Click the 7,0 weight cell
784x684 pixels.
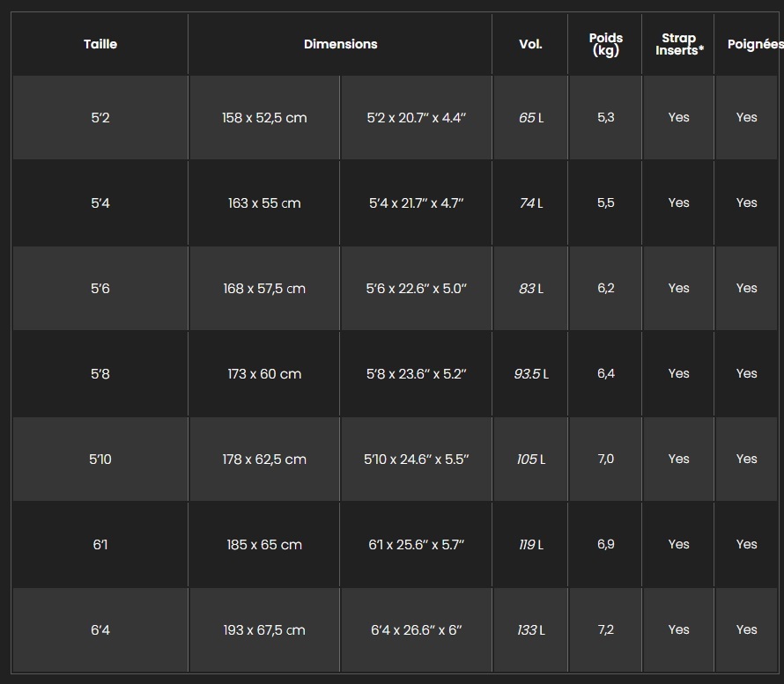click(605, 460)
